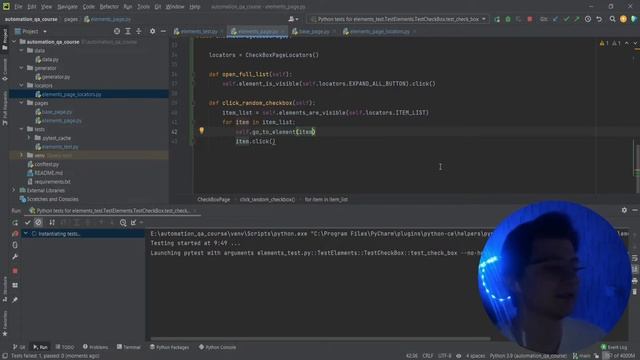Click the test history magnifier-clock icon
The width and height of the screenshot is (640, 360).
pos(123,222)
